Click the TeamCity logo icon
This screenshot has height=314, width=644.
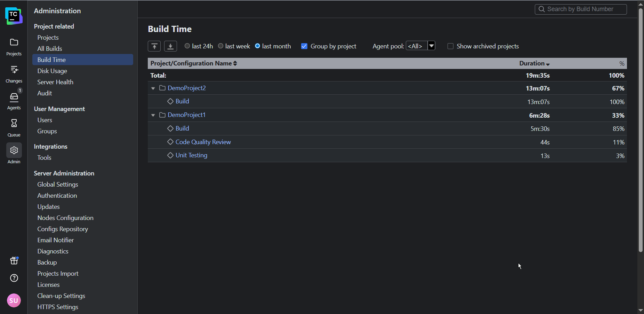[14, 16]
